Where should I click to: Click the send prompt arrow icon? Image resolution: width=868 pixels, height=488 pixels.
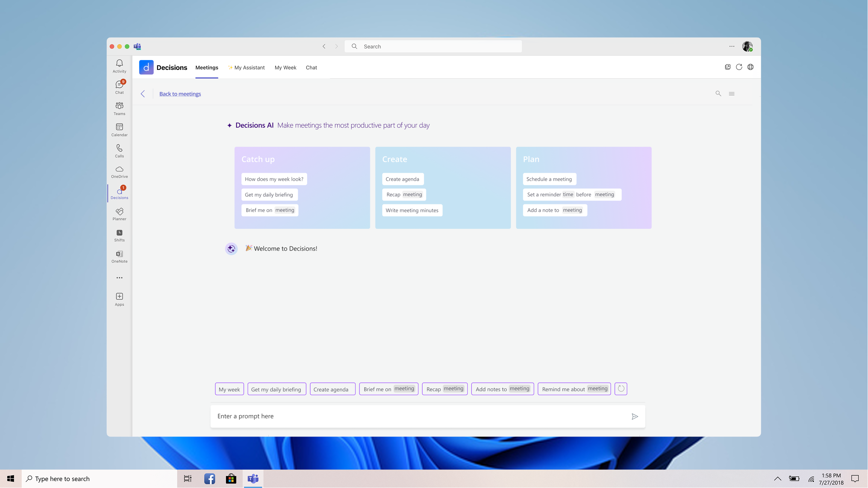[x=635, y=416]
